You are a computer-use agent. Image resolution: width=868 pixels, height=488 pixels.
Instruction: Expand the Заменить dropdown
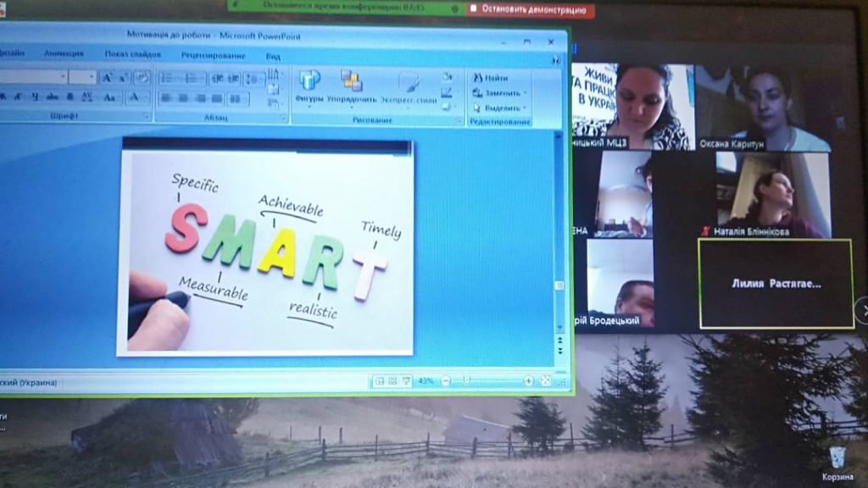click(x=526, y=93)
